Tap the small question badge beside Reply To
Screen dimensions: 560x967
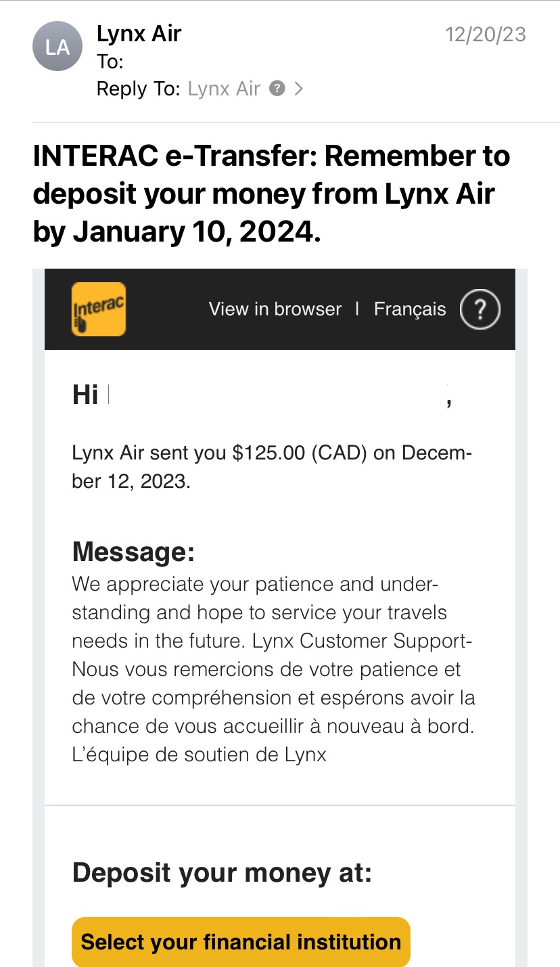[x=277, y=89]
